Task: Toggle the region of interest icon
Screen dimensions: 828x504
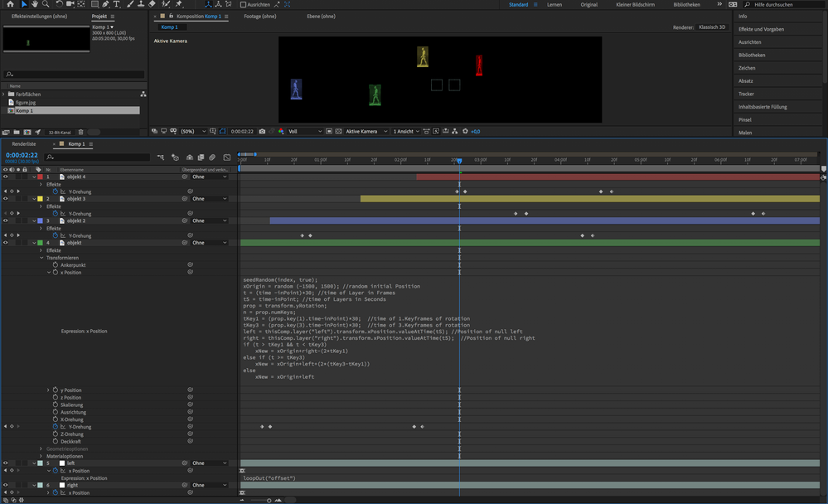Action: click(x=329, y=131)
